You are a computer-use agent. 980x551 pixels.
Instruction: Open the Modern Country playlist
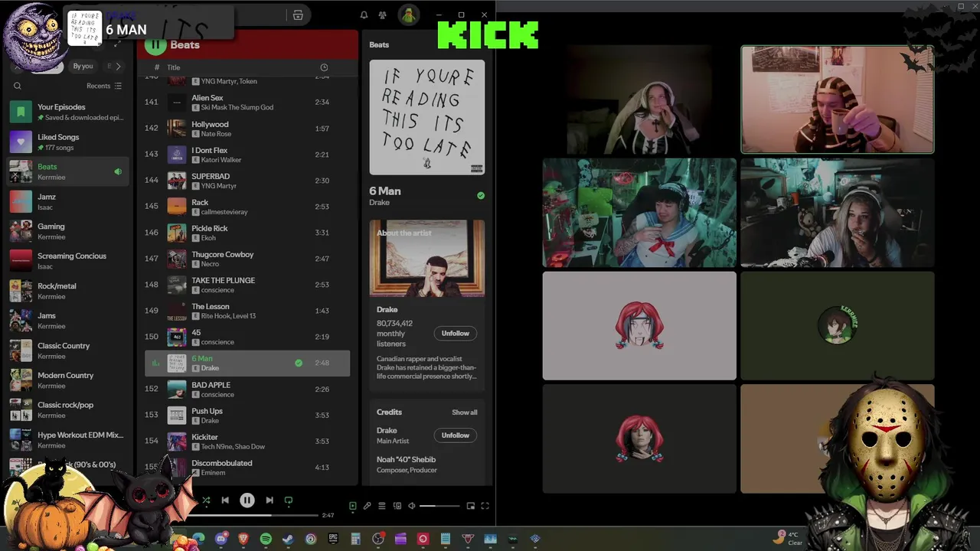(68, 380)
